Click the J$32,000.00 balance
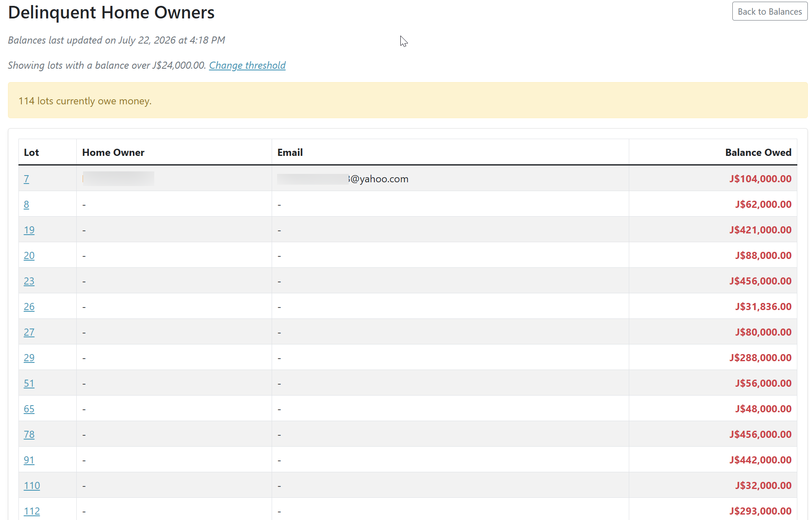812x520 pixels. click(763, 486)
